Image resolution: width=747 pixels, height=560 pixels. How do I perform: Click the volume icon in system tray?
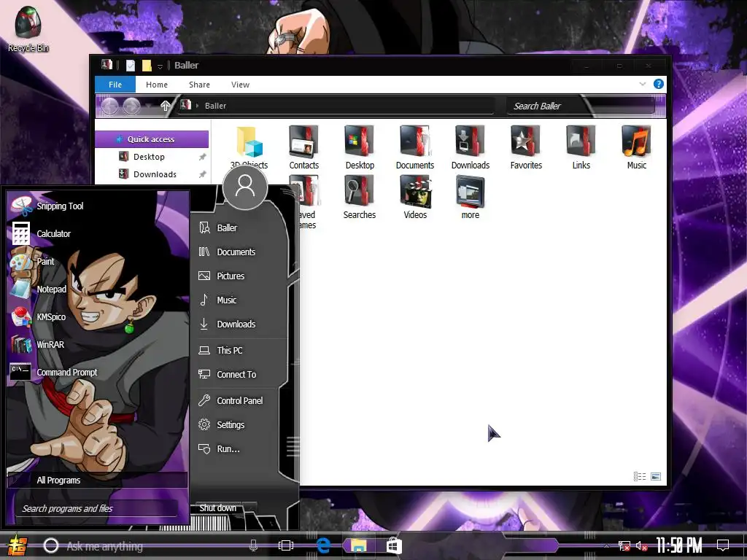[x=640, y=545]
